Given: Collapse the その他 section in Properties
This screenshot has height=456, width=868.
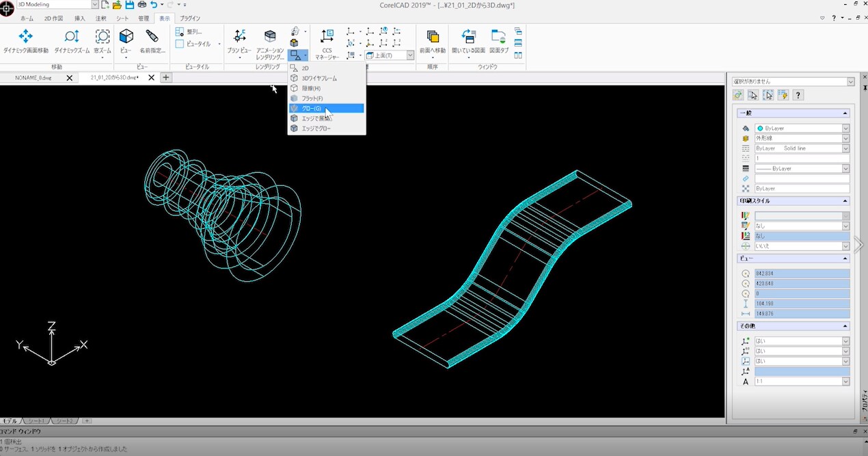Looking at the screenshot, I should pyautogui.click(x=845, y=326).
